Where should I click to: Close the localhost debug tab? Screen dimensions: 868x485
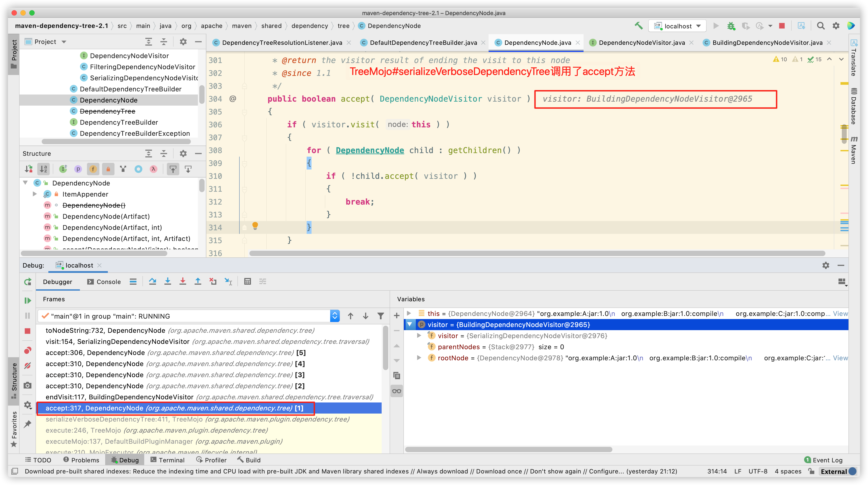click(x=99, y=265)
